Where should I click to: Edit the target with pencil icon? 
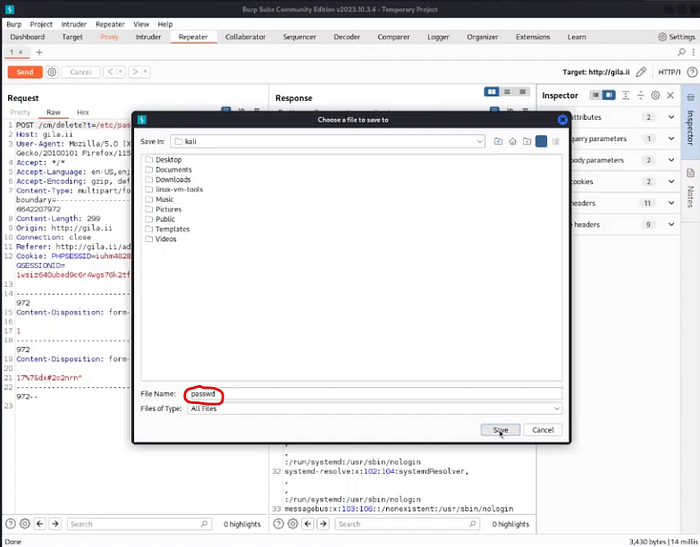coord(641,72)
